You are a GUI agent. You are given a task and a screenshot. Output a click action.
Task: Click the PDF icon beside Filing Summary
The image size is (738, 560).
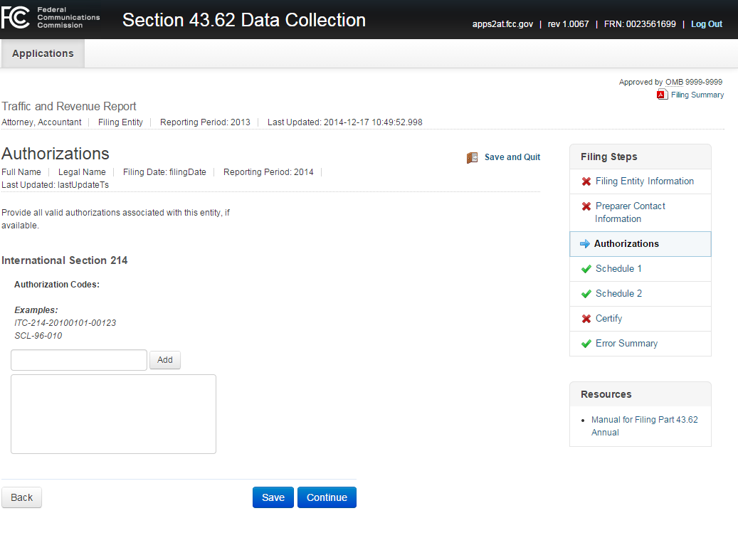pyautogui.click(x=662, y=95)
